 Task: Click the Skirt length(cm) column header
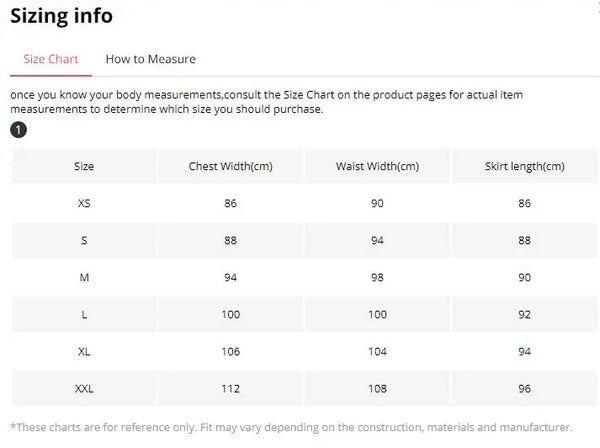[524, 166]
